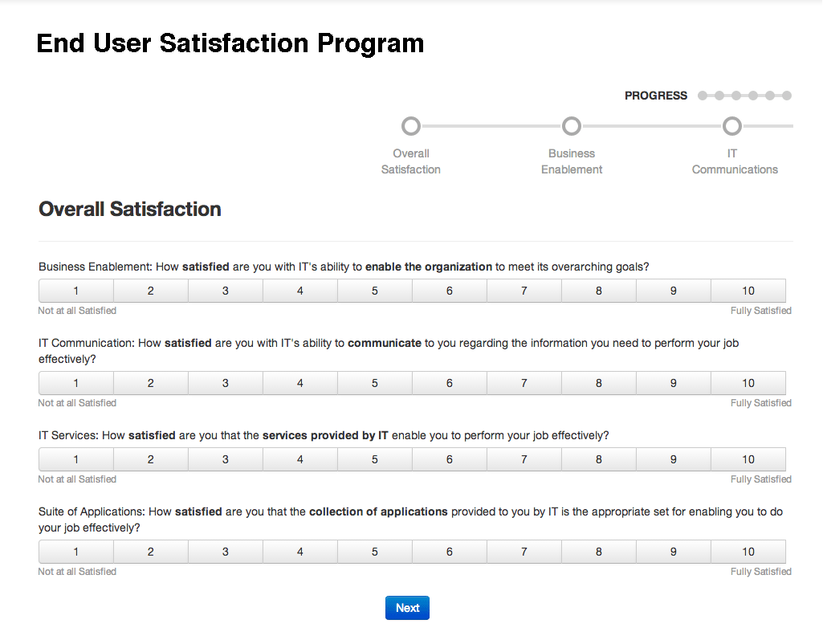Select 2 for IT Services satisfaction

pos(151,459)
